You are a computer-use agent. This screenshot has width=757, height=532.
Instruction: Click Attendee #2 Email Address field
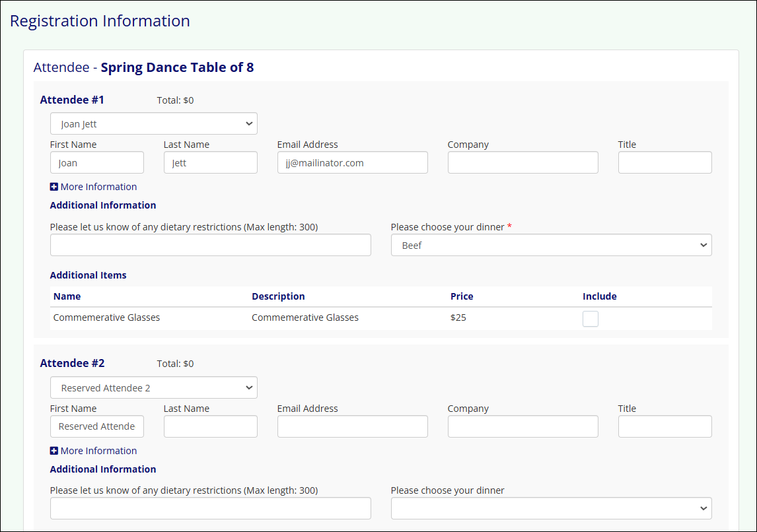352,426
